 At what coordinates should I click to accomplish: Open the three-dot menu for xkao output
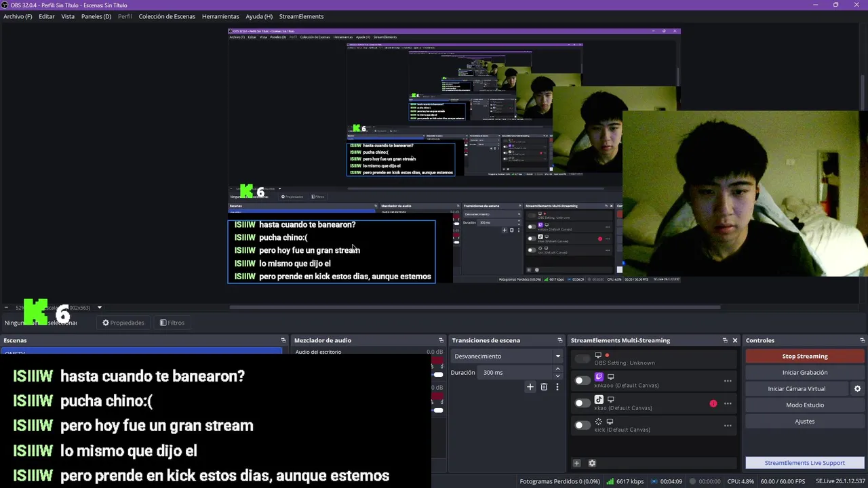728,403
